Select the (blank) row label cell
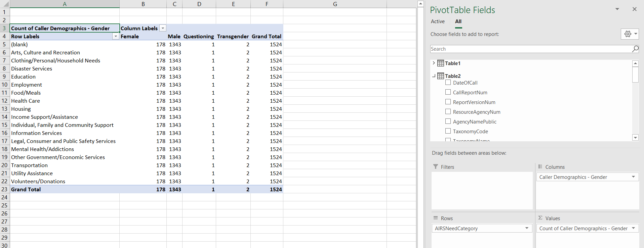 click(x=65, y=44)
